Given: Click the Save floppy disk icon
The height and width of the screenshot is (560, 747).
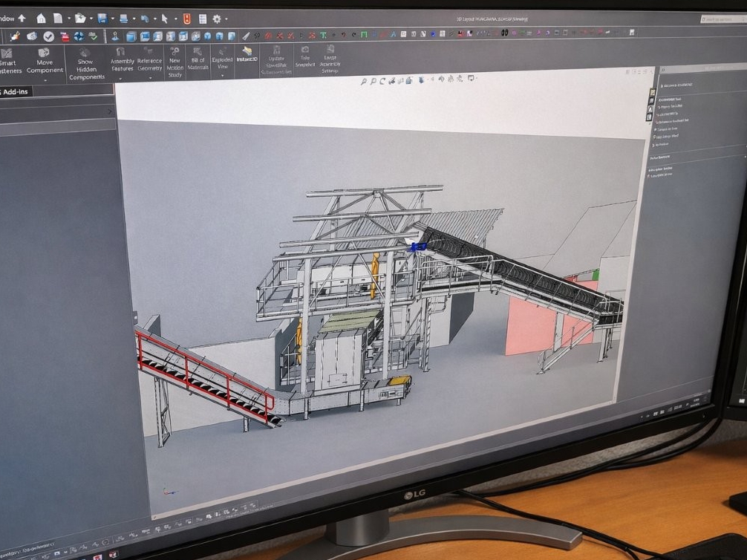Looking at the screenshot, I should (102, 19).
